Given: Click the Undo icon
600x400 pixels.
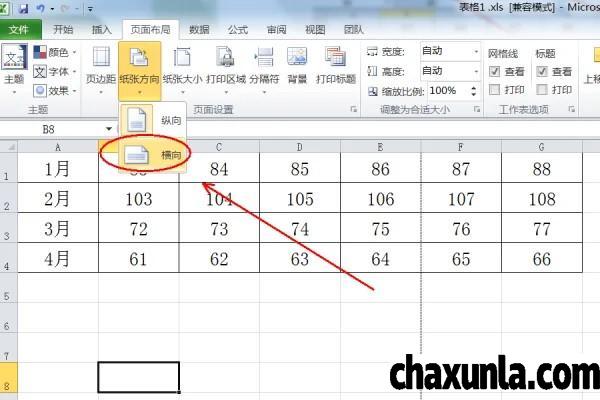Looking at the screenshot, I should click(41, 8).
